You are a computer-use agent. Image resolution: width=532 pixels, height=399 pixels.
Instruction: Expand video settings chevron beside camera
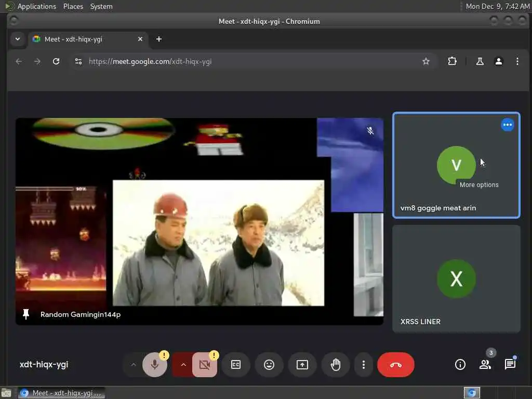(x=183, y=365)
